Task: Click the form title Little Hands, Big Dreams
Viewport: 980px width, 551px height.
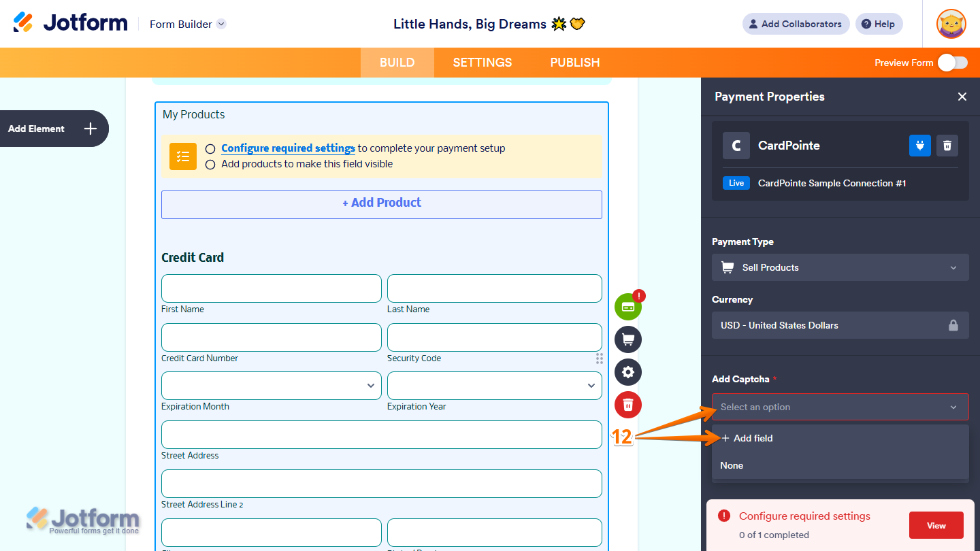Action: (489, 24)
